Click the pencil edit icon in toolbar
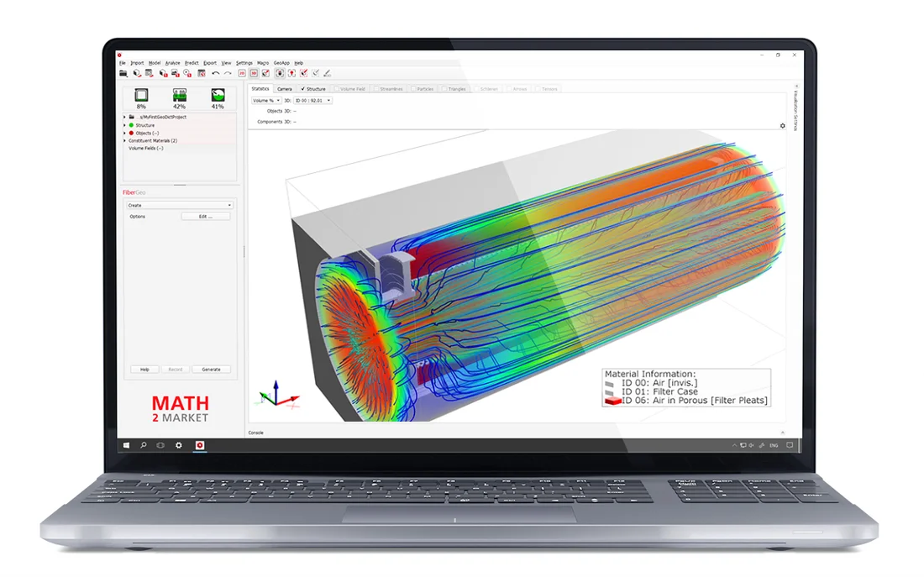Image resolution: width=924 pixels, height=577 pixels. (x=328, y=73)
